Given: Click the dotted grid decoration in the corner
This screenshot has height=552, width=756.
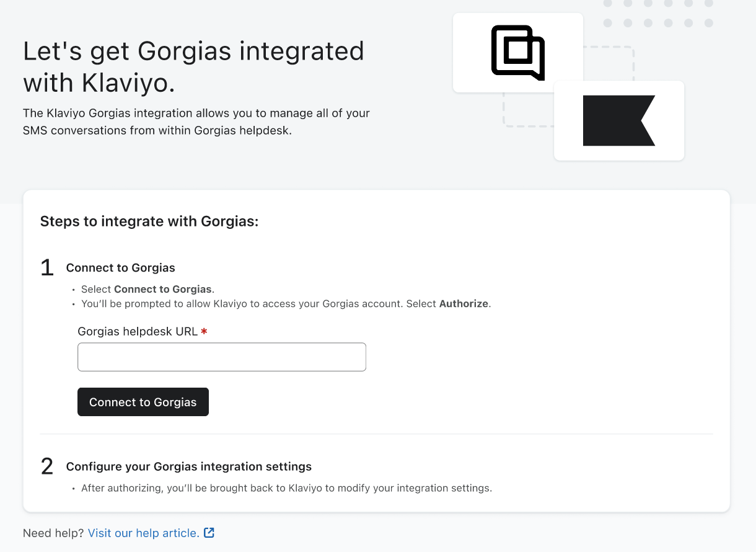Looking at the screenshot, I should coord(658,14).
